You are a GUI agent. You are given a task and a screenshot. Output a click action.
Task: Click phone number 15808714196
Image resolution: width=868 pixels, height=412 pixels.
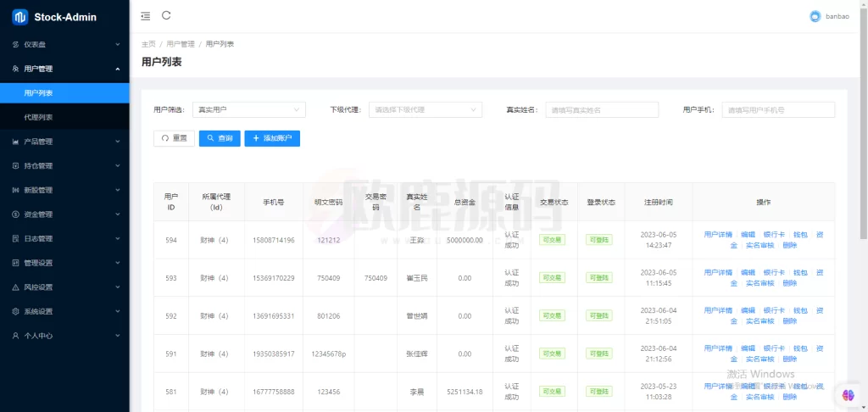tap(274, 240)
